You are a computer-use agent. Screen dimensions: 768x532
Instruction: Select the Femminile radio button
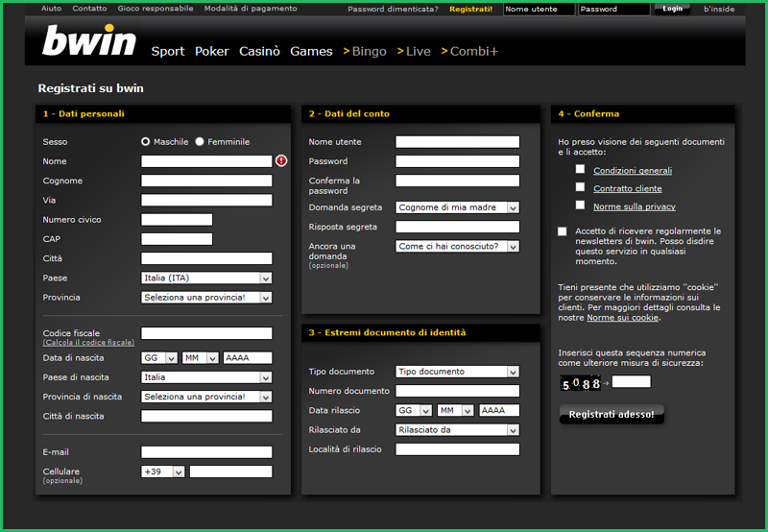pos(200,141)
